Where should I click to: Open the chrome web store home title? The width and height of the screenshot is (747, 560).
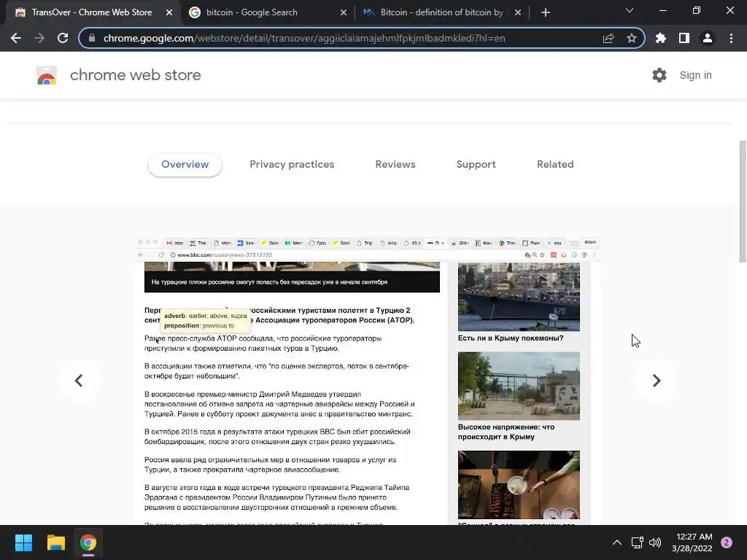point(135,75)
